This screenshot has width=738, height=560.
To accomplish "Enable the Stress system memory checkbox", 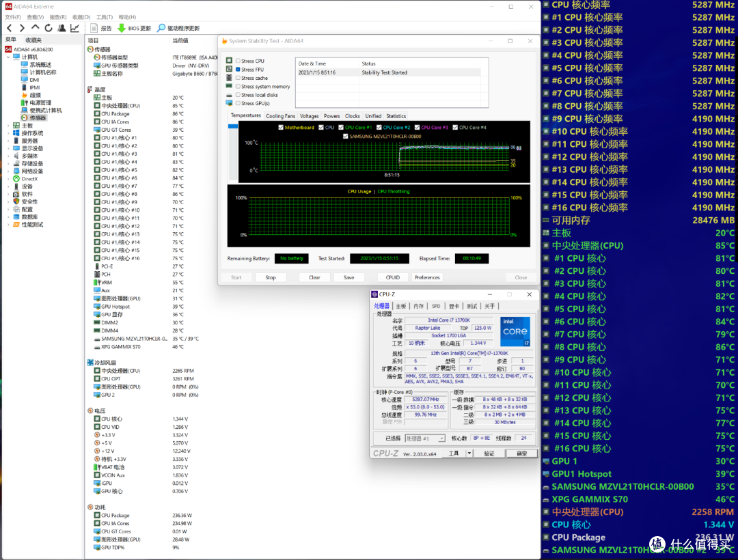I will [x=238, y=86].
